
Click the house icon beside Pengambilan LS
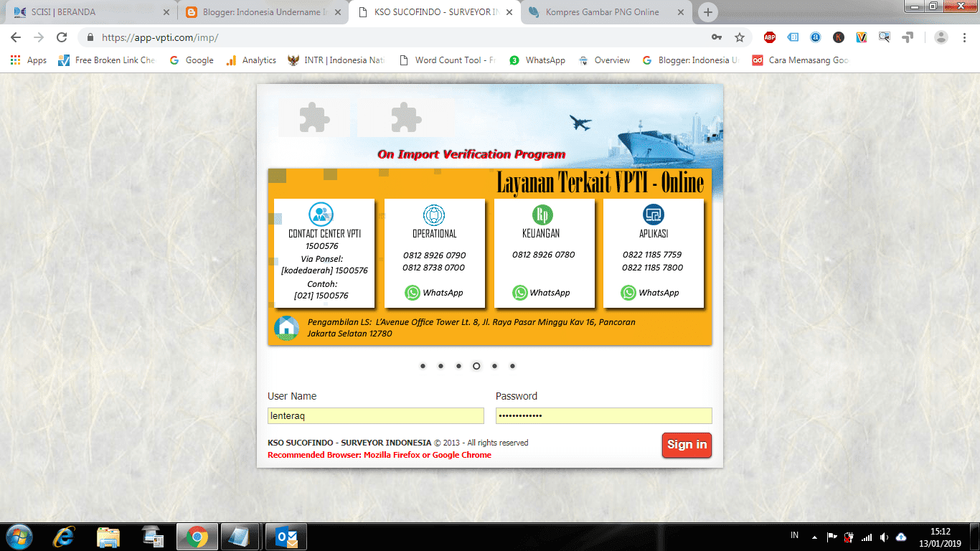click(x=286, y=328)
